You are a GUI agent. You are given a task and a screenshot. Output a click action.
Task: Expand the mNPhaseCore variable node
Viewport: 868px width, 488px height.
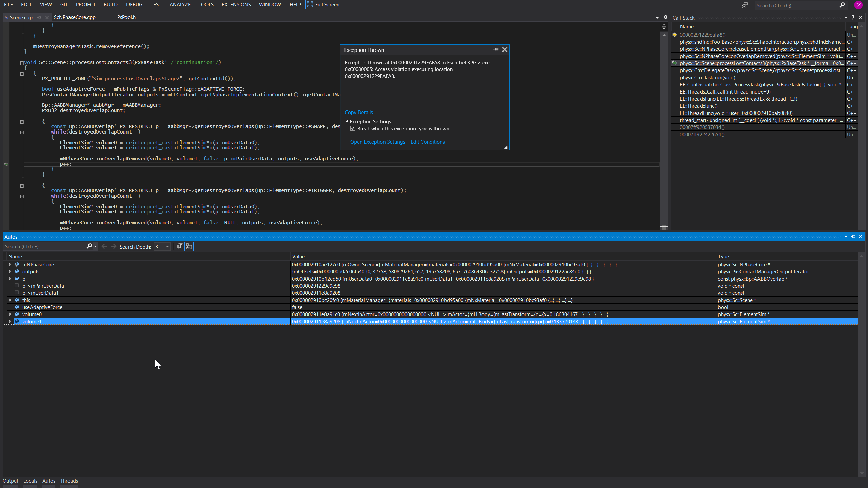(x=10, y=265)
